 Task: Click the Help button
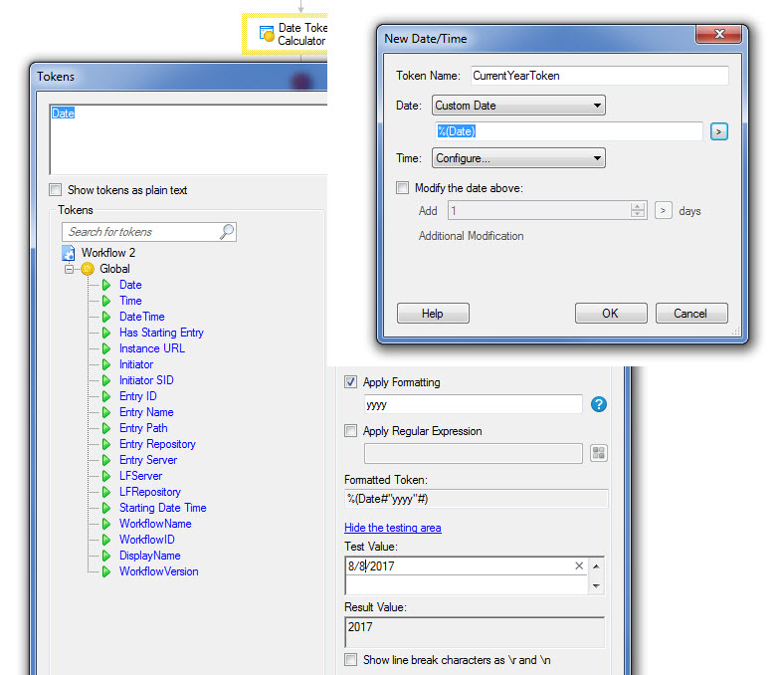coord(433,314)
